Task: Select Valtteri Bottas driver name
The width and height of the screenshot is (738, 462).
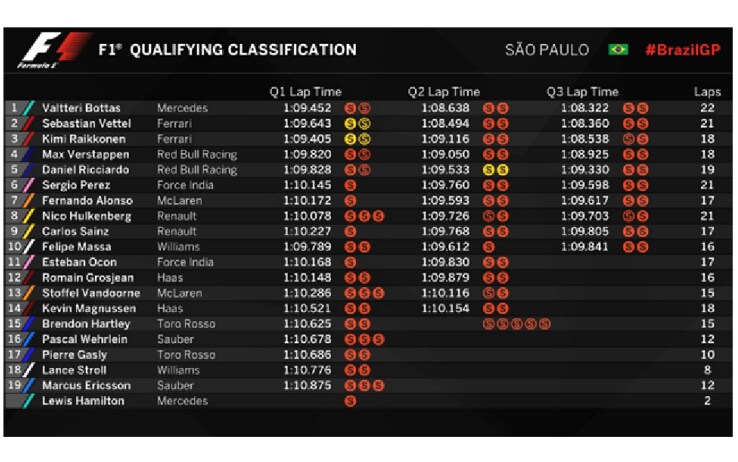Action: click(81, 108)
